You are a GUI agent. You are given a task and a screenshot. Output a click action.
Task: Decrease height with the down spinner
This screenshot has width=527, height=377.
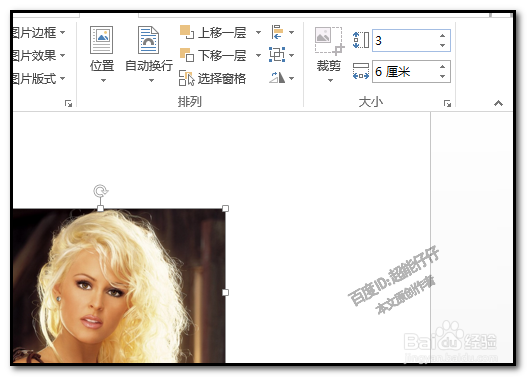pos(443,45)
